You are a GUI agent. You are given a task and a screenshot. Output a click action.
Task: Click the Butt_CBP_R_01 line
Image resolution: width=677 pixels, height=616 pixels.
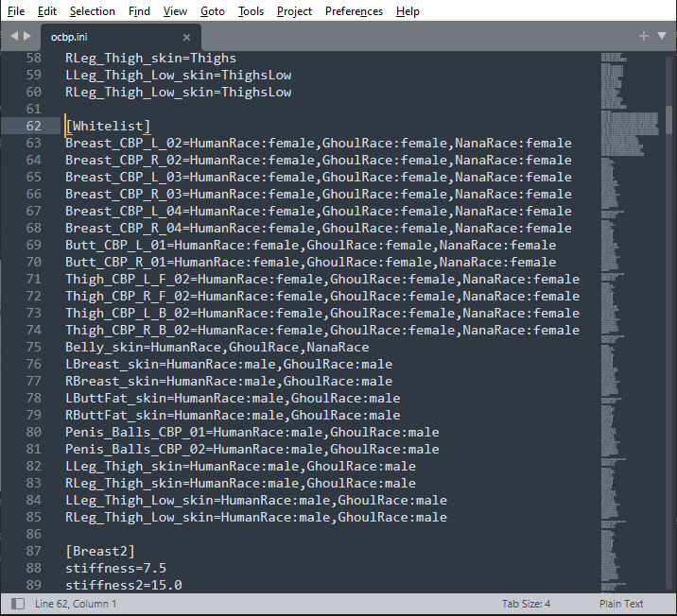tap(311, 263)
